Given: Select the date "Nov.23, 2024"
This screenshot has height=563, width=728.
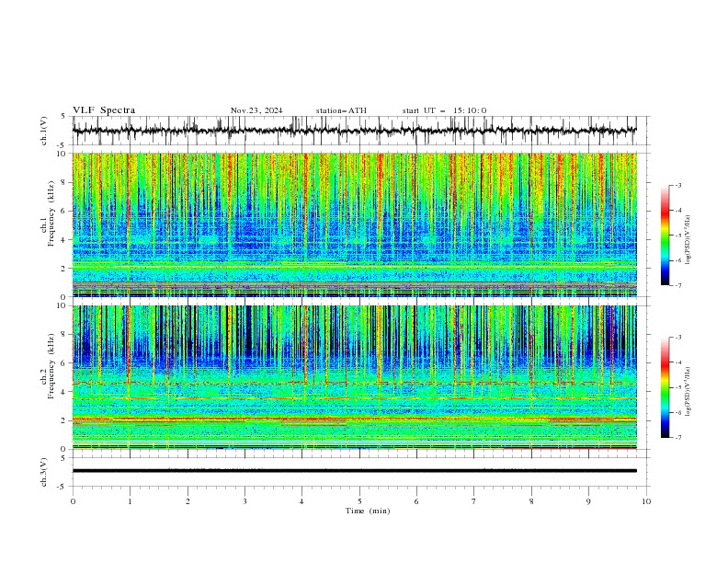Looking at the screenshot, I should click(x=256, y=110).
